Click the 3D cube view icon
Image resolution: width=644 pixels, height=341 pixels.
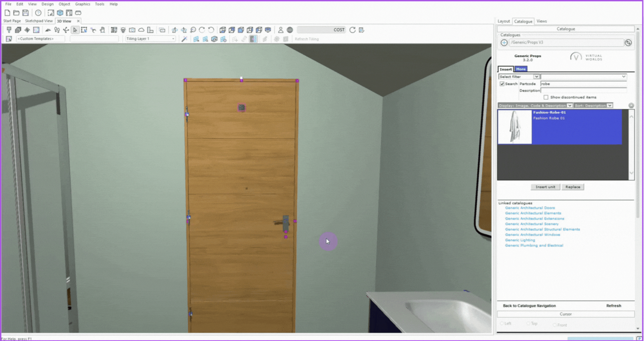60,13
